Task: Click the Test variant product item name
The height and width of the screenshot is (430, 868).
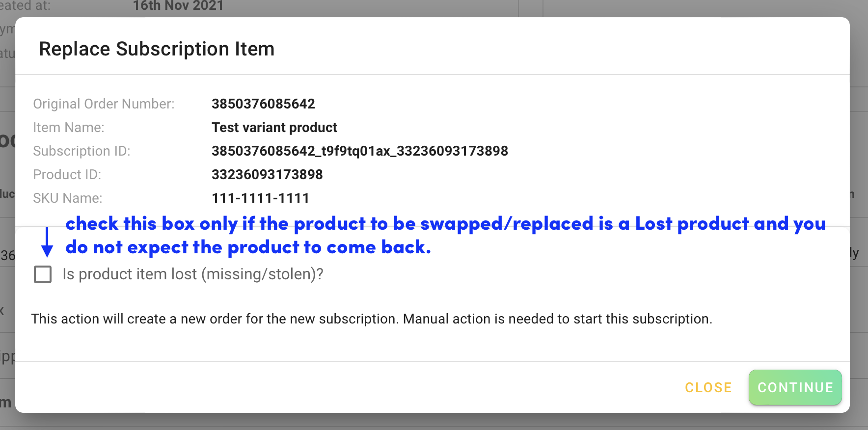Action: 274,128
